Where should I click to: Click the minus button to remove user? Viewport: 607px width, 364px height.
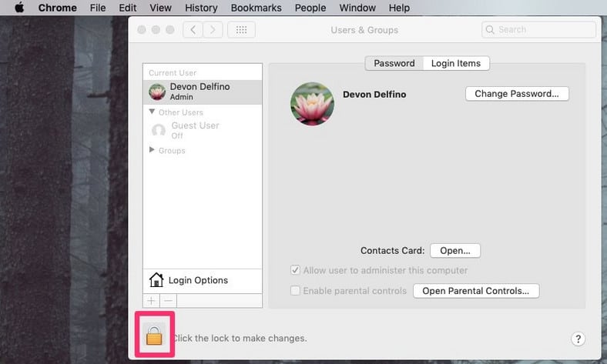[x=169, y=301]
